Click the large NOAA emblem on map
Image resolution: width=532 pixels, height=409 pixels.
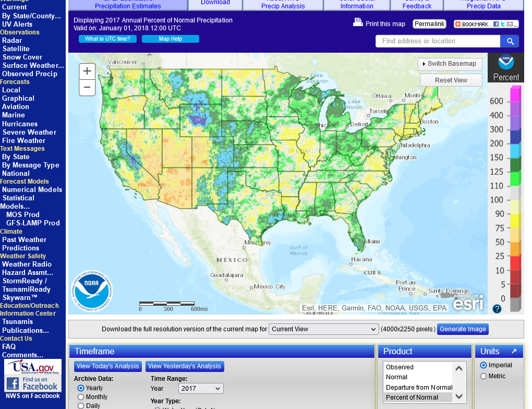click(92, 291)
